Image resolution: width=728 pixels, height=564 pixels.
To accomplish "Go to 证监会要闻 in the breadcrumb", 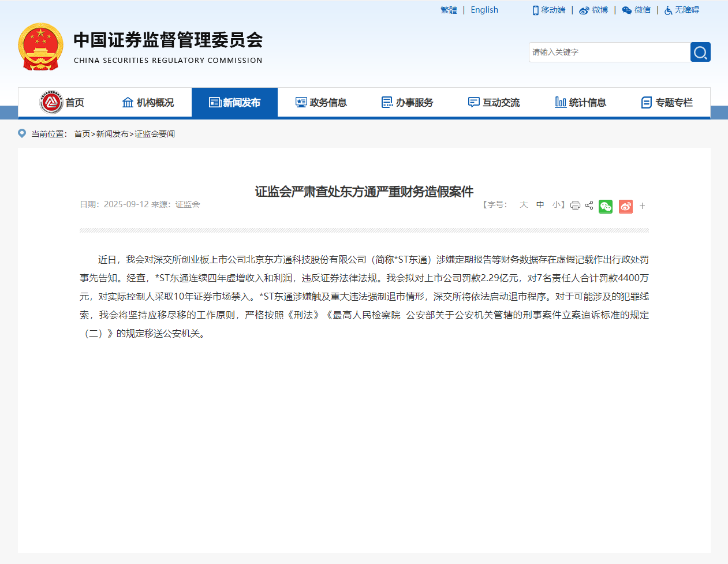I will pyautogui.click(x=155, y=134).
